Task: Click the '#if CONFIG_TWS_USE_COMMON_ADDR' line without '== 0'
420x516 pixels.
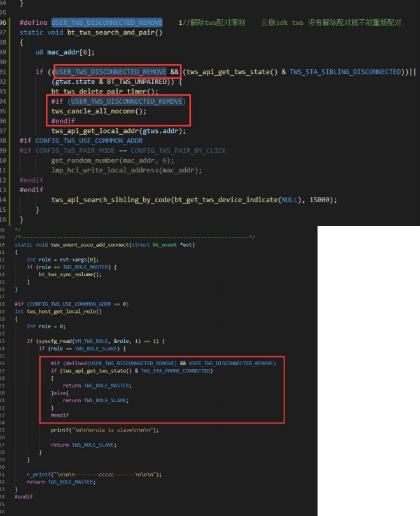Action: pyautogui.click(x=81, y=141)
